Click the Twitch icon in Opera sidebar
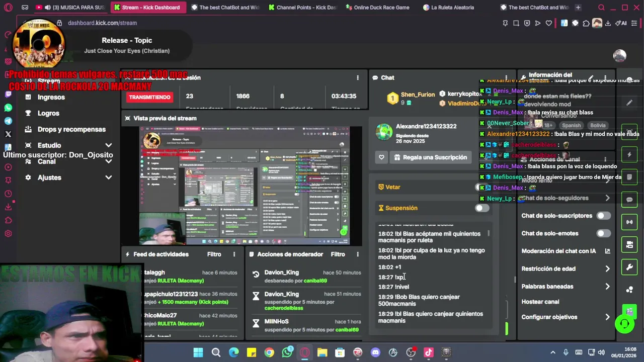Screen dimensions: 644x362 [8, 94]
